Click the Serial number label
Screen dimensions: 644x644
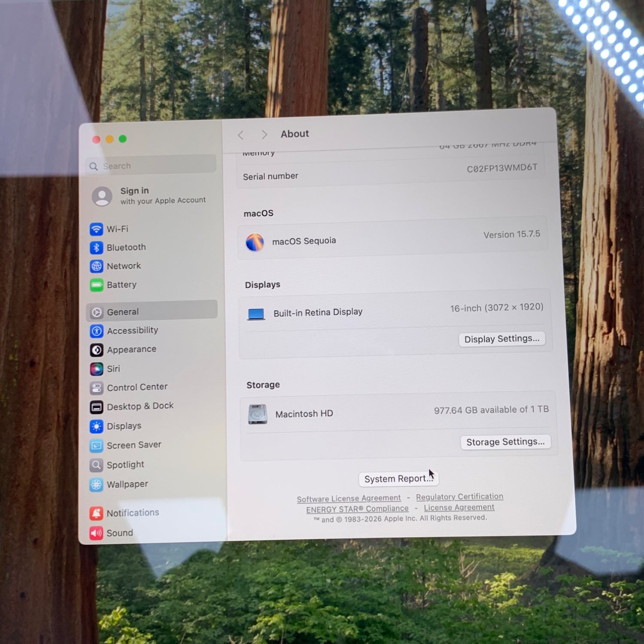pos(270,176)
